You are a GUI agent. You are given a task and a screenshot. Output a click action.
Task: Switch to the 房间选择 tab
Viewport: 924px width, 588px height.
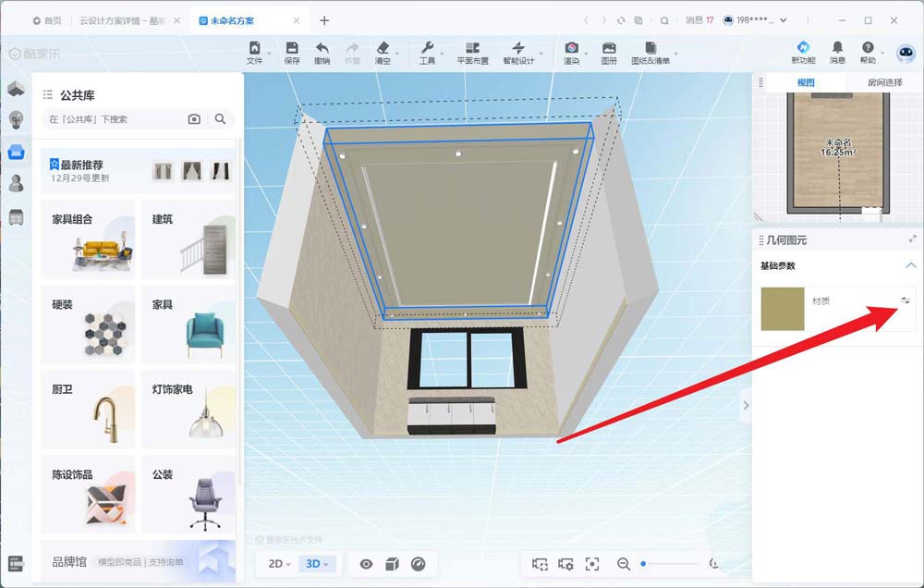point(884,82)
